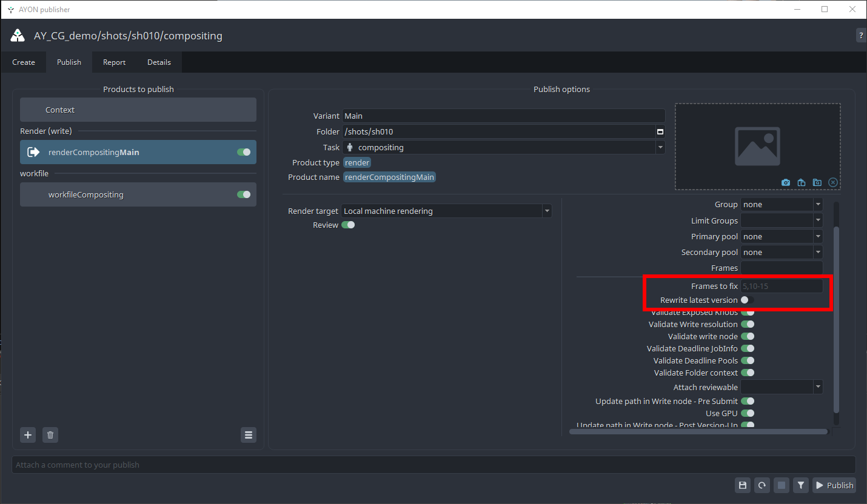Click the AYON publisher window title icon

(x=10, y=9)
